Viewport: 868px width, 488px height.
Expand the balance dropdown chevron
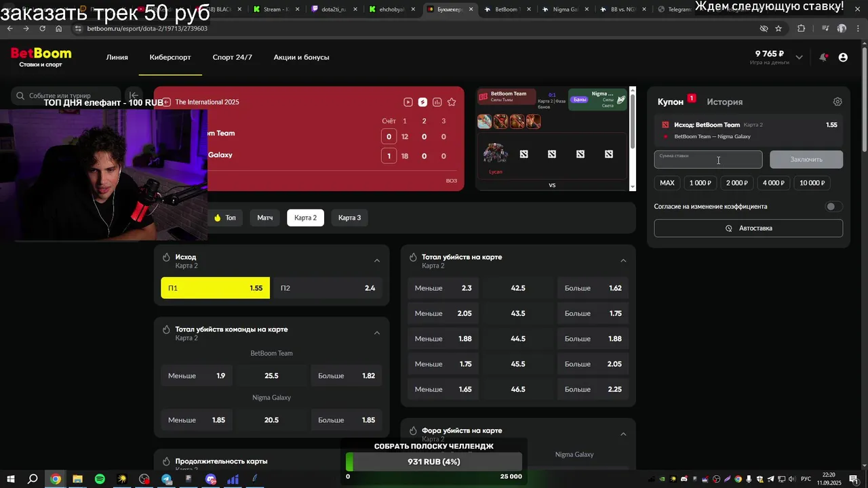click(x=799, y=58)
